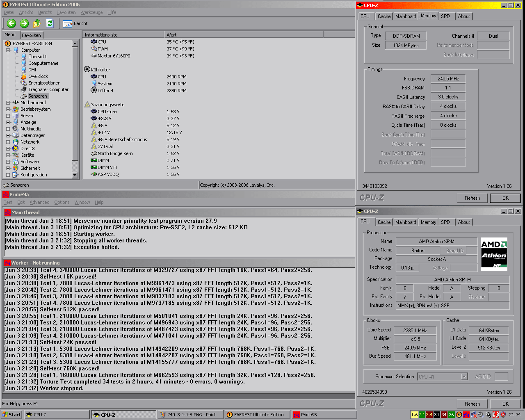Select DMI in the Computer tree
This screenshot has height=420, width=525.
pyautogui.click(x=29, y=70)
